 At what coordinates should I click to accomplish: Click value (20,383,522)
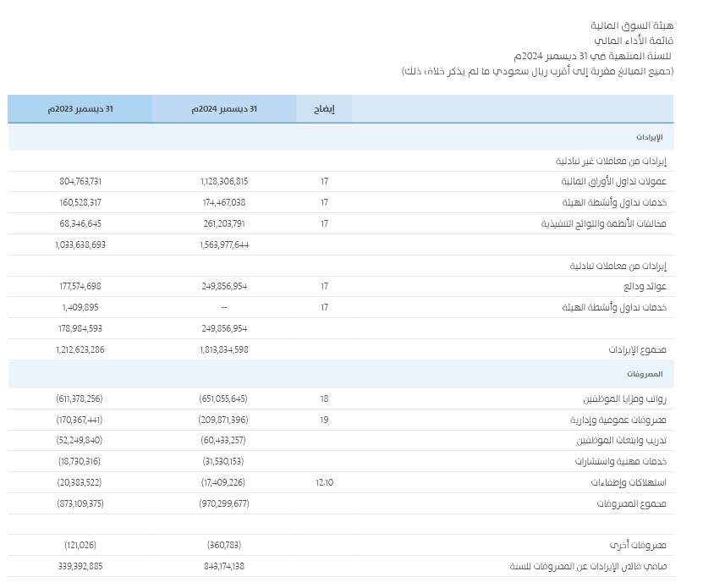pos(80,482)
